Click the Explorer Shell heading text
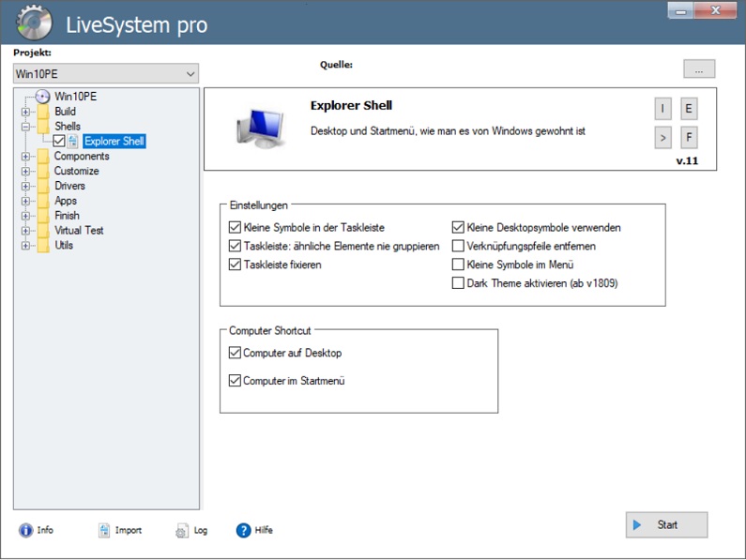The image size is (746, 560). [x=351, y=106]
